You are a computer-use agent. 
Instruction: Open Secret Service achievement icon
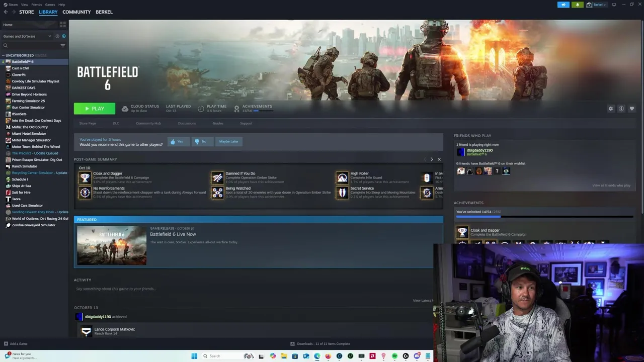tap(342, 193)
